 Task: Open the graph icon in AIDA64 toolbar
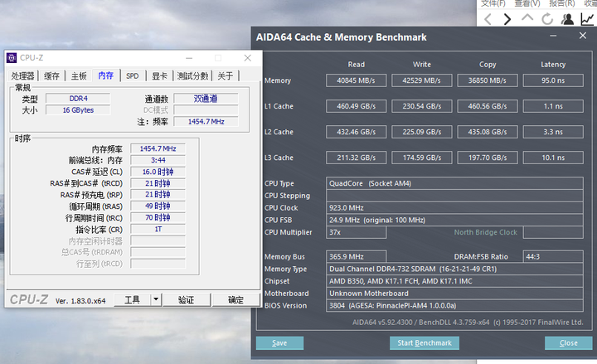(x=587, y=19)
